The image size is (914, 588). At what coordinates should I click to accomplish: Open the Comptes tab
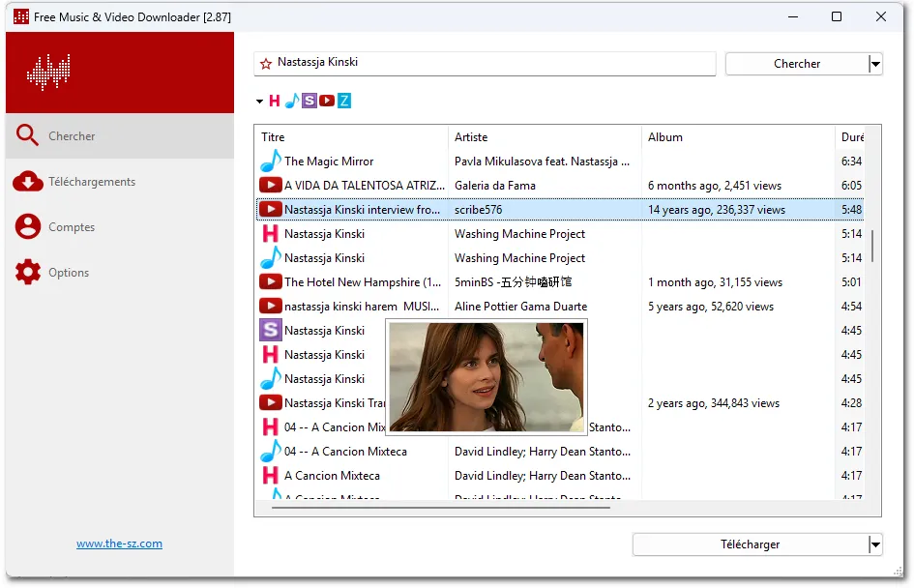click(x=120, y=226)
